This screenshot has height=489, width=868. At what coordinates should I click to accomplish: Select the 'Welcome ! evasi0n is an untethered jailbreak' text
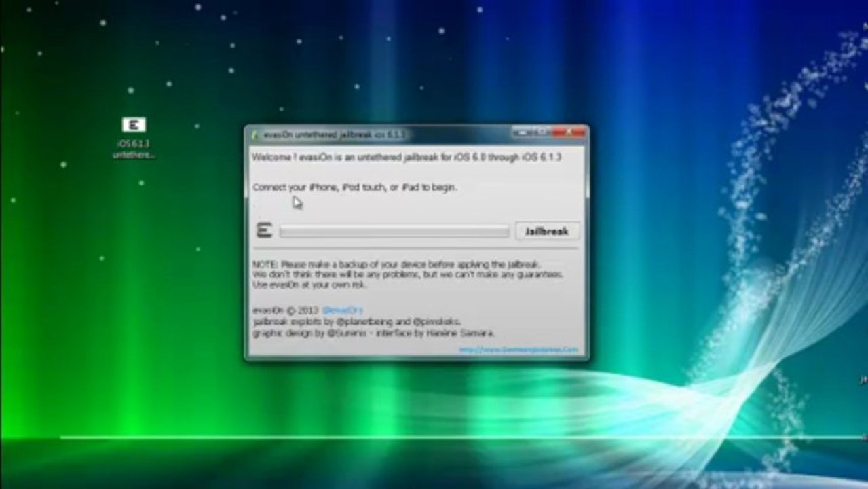coord(407,158)
